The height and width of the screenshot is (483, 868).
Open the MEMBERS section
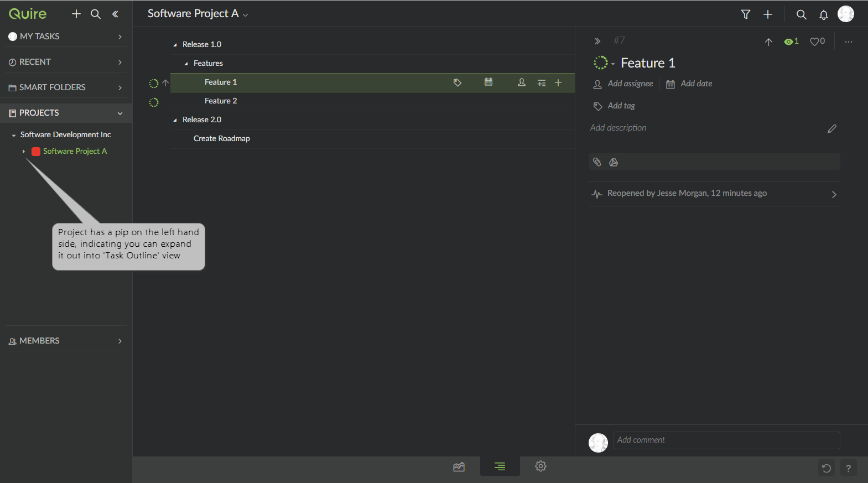(x=66, y=341)
